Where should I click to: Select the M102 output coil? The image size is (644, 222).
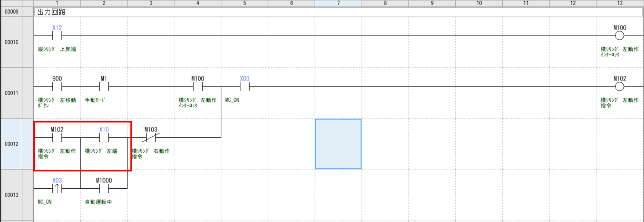(619, 87)
